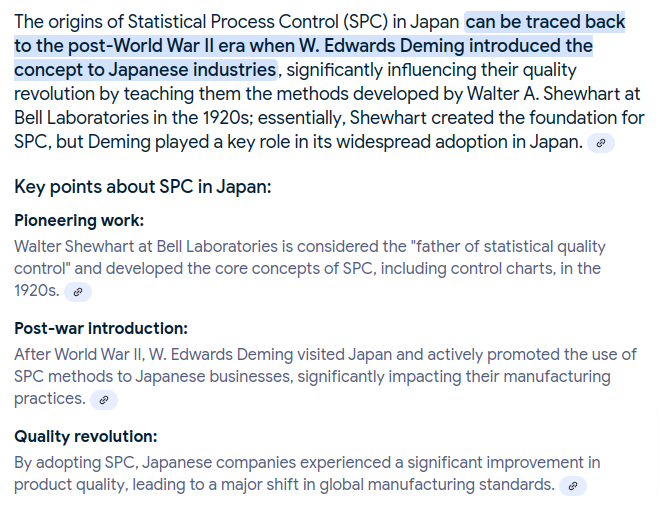Viewport: 659px width, 523px height.
Task: Click the "Key points about SPC in Japan:" heading
Action: tap(143, 187)
